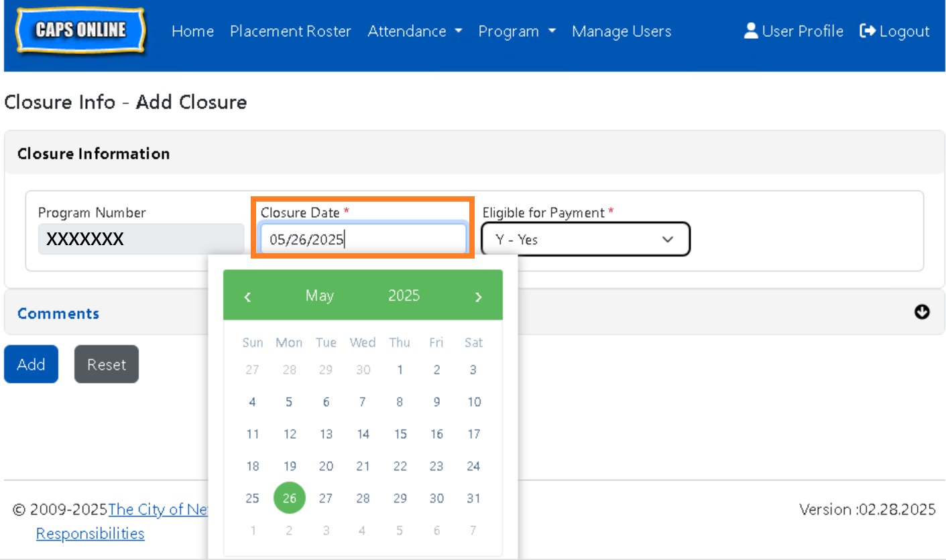Open Eligible for Payment dropdown

(x=585, y=239)
